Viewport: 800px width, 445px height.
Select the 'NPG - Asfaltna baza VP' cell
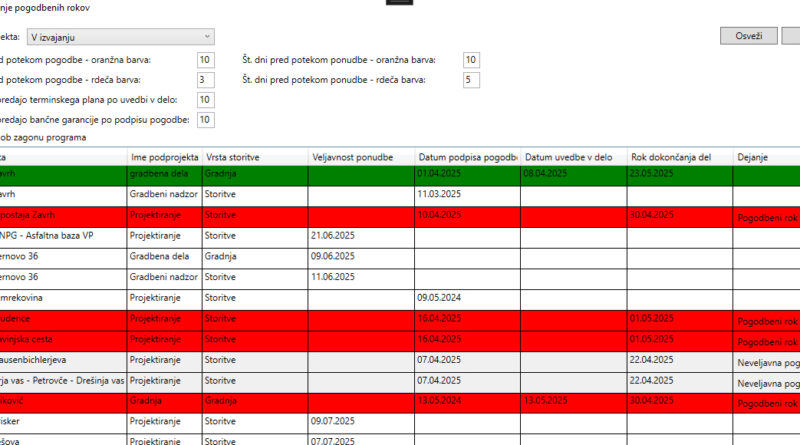click(x=63, y=237)
